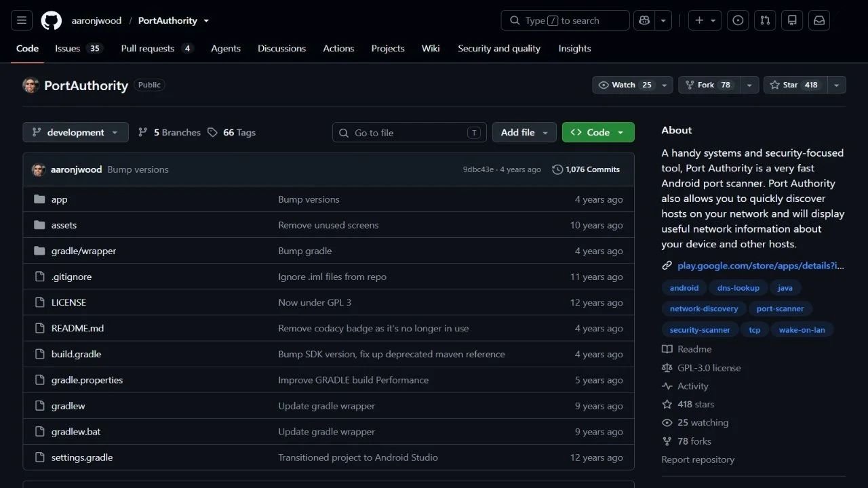This screenshot has height=488, width=868.
Task: Click aaronjwood avatar in commit row
Action: 39,169
